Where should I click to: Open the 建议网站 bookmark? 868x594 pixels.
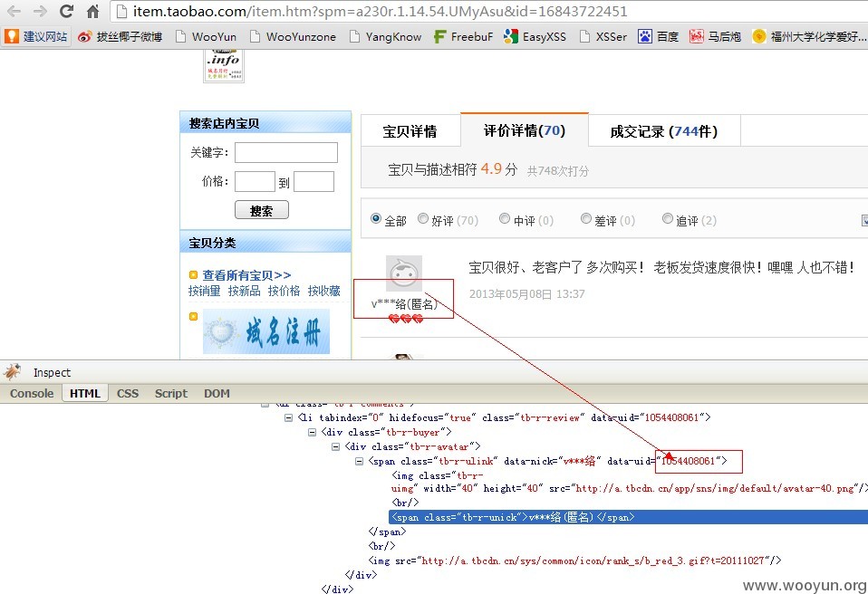(x=36, y=36)
